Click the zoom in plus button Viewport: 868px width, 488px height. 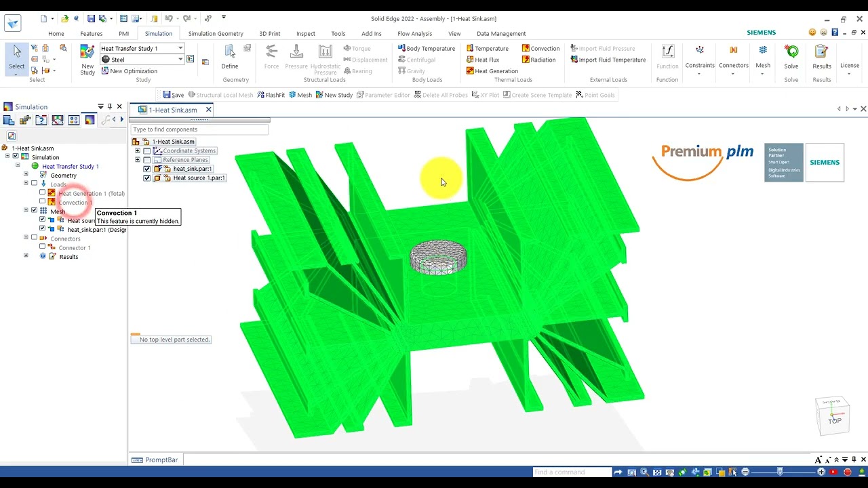821,472
